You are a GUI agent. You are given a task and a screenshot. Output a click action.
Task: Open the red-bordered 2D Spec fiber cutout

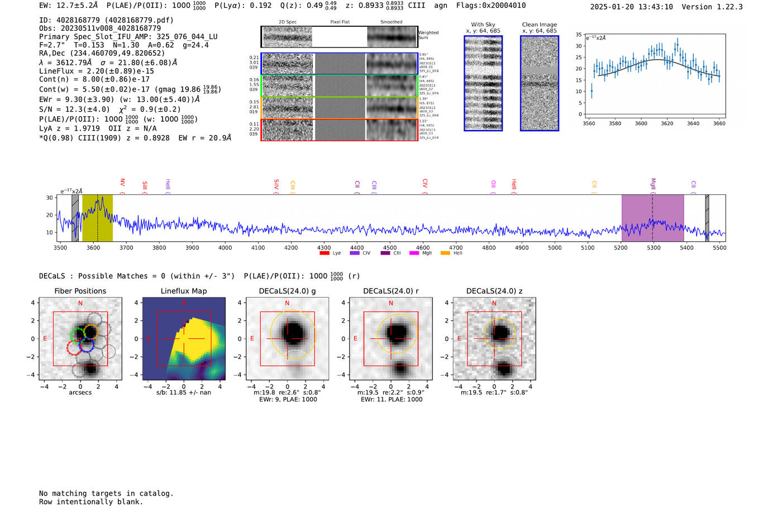click(x=288, y=130)
